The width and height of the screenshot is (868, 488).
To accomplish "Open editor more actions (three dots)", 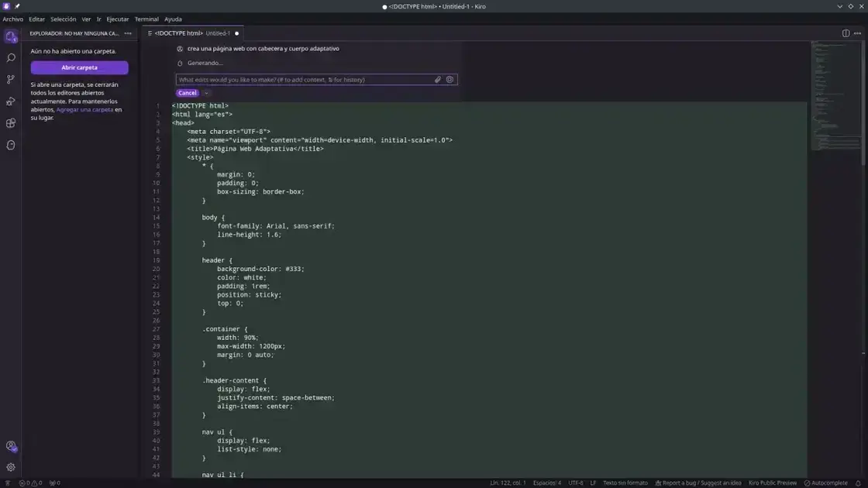I will [857, 33].
